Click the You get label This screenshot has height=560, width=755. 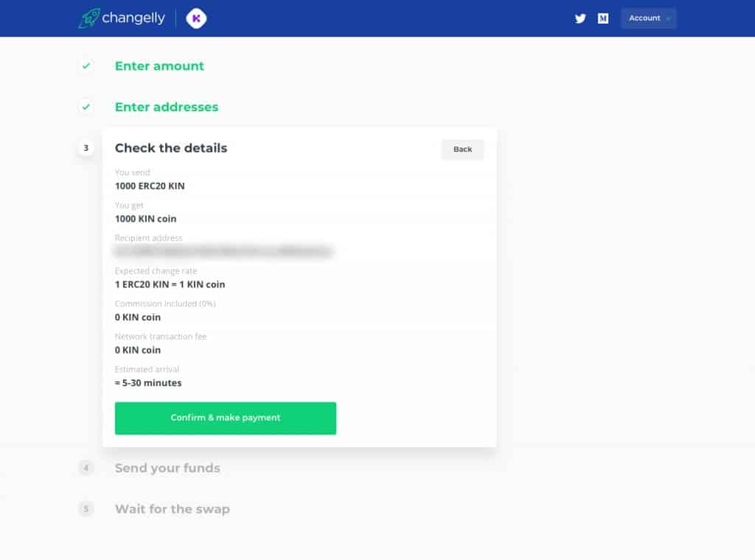[x=129, y=206]
